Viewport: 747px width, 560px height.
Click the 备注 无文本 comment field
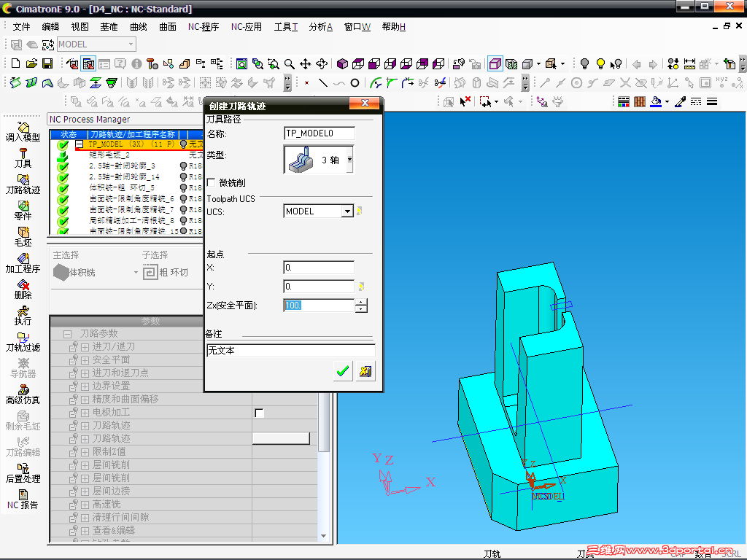[x=290, y=351]
